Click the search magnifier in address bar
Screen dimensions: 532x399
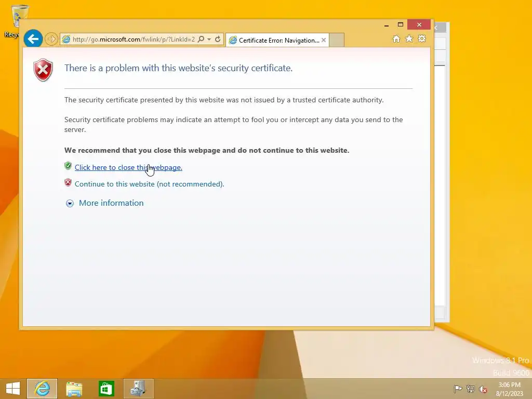click(x=201, y=39)
